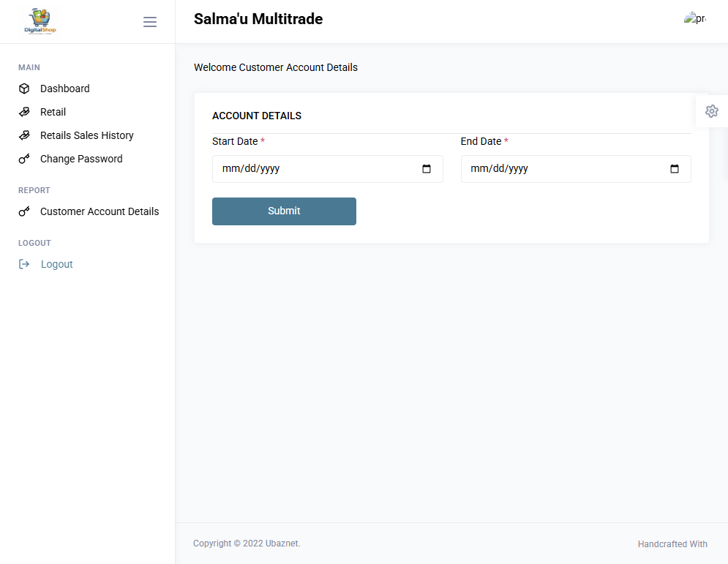Open Retails Sales History
Image resolution: width=728 pixels, height=564 pixels.
tap(87, 135)
